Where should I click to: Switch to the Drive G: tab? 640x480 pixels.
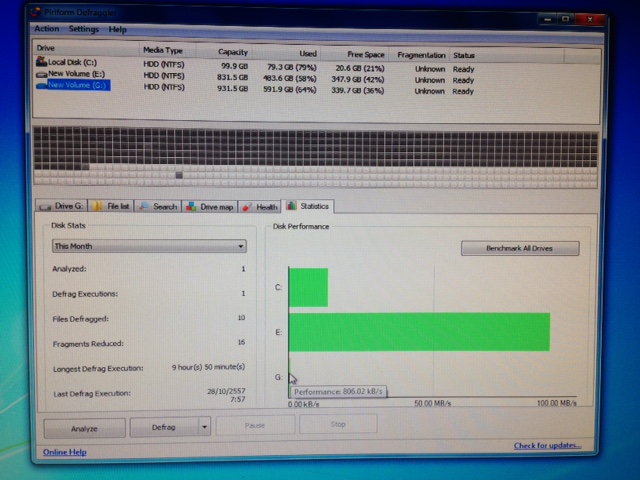point(62,206)
